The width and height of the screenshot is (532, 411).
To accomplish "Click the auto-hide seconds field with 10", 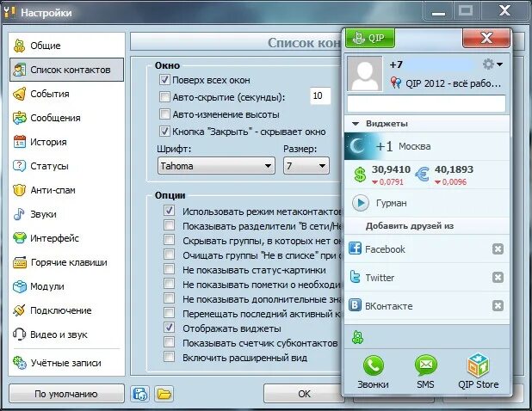I will coord(320,96).
